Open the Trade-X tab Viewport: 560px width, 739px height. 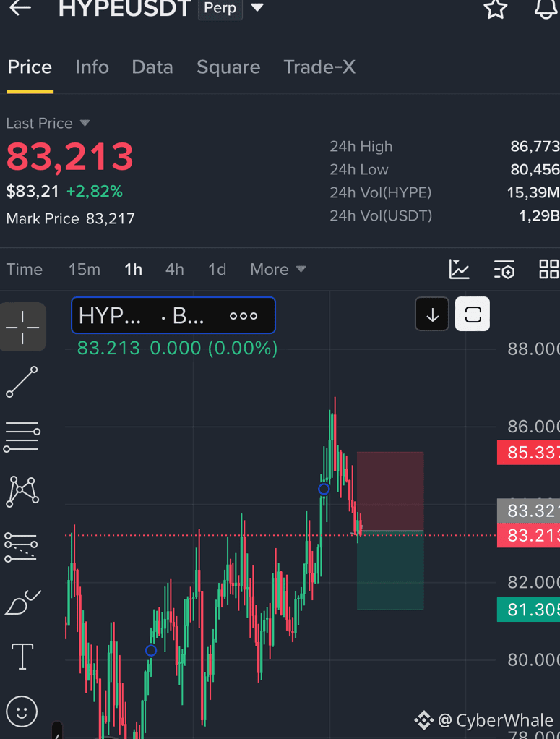pos(319,67)
